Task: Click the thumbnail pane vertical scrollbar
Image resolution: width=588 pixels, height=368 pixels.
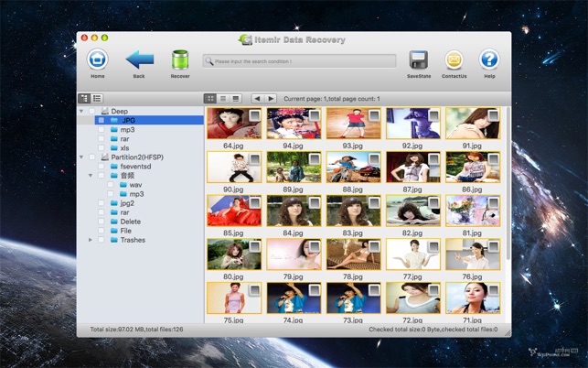Action: point(508,183)
